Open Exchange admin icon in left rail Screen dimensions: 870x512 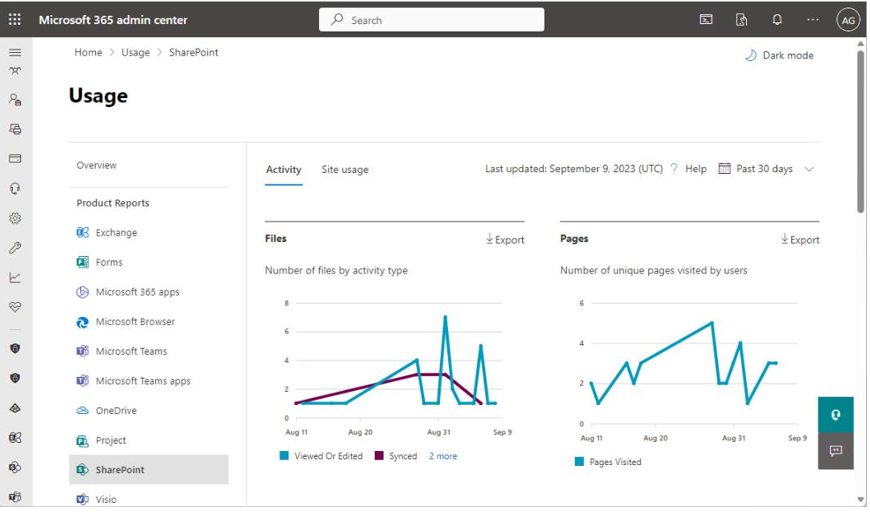tap(15, 438)
